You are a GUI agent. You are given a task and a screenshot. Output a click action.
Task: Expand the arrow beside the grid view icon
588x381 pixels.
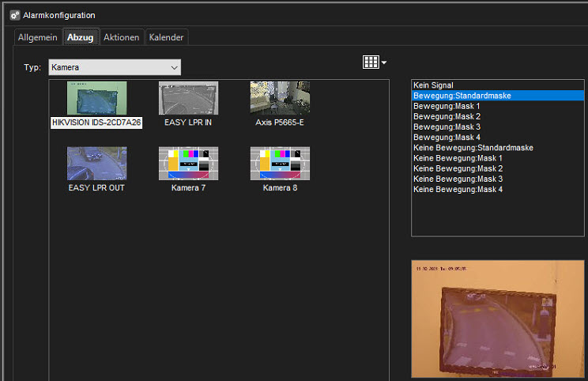[x=384, y=63]
